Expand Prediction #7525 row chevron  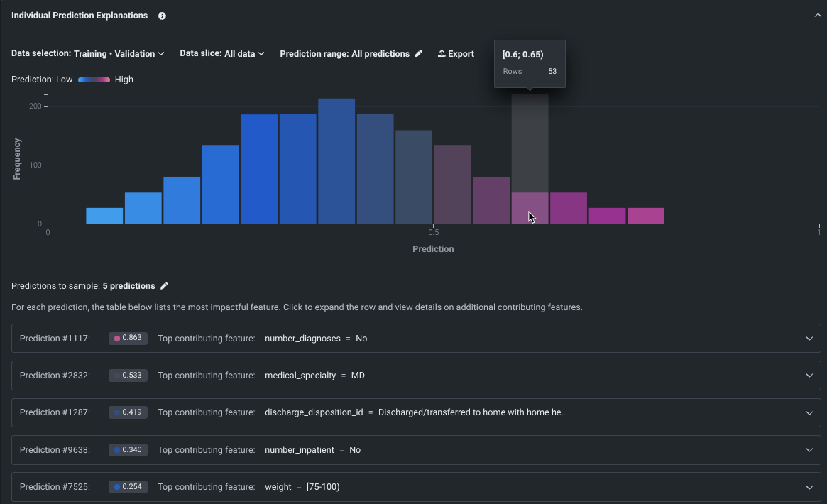(809, 487)
